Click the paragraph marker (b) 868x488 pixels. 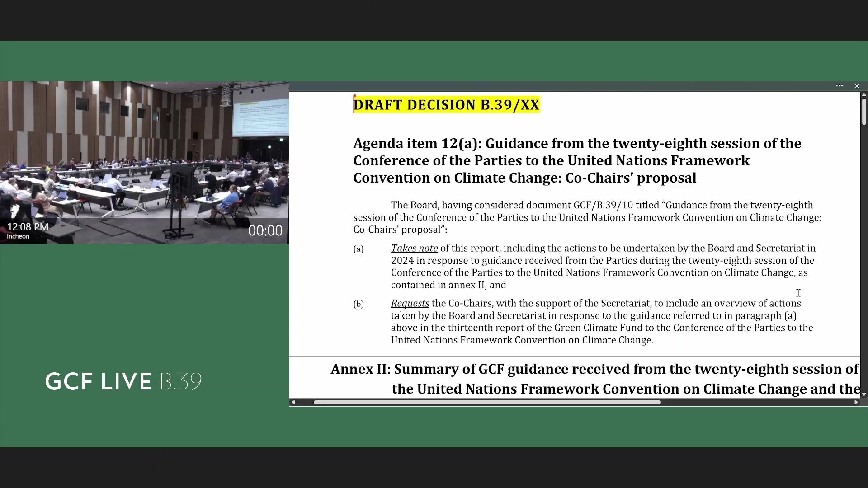(x=359, y=304)
